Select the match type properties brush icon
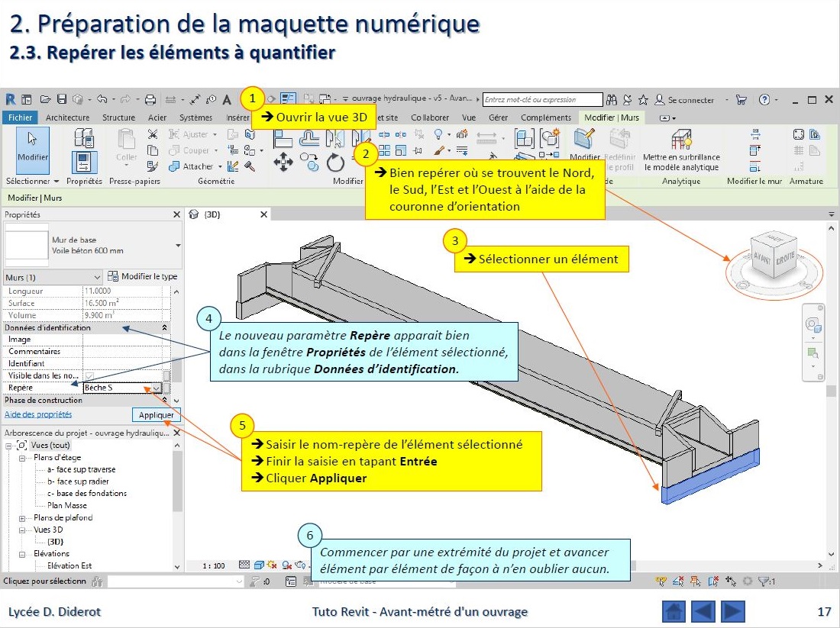Screen dimensions: 840x628 click(153, 166)
